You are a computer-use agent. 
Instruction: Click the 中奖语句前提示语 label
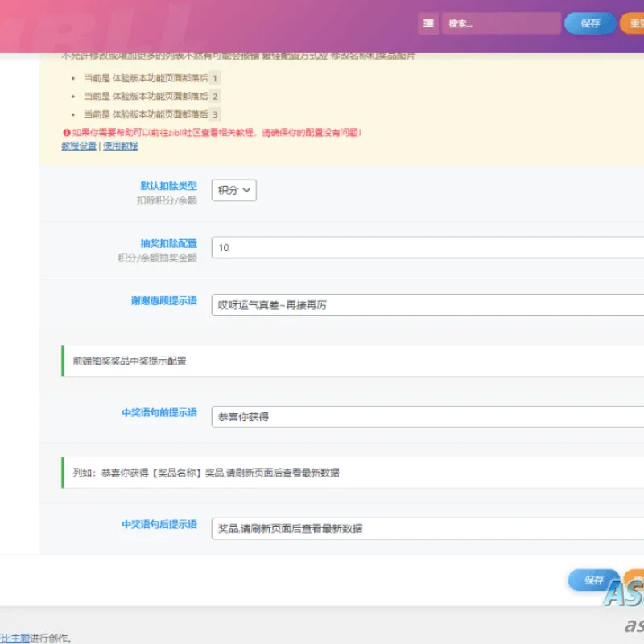click(159, 412)
